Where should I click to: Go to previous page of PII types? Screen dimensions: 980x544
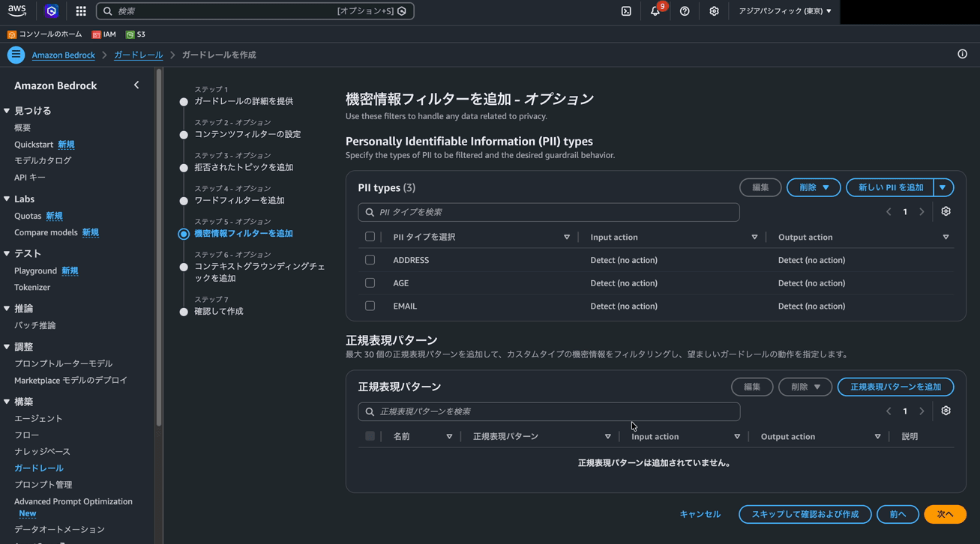click(889, 212)
